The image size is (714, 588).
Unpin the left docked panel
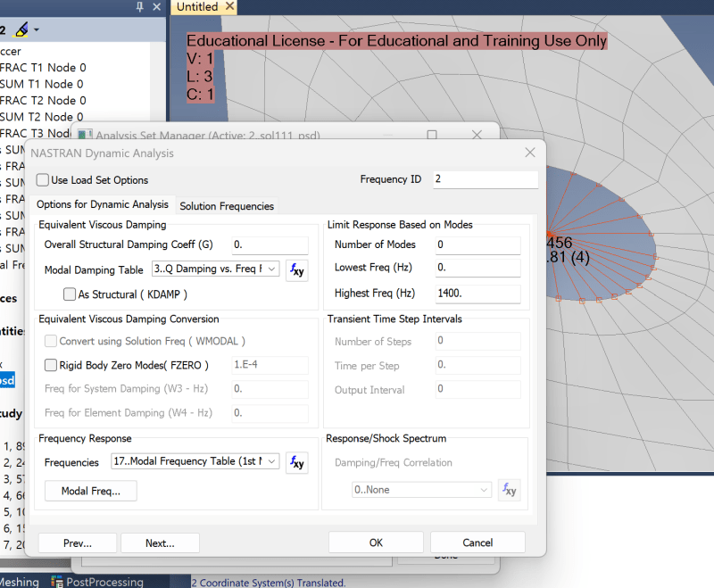coord(139,7)
